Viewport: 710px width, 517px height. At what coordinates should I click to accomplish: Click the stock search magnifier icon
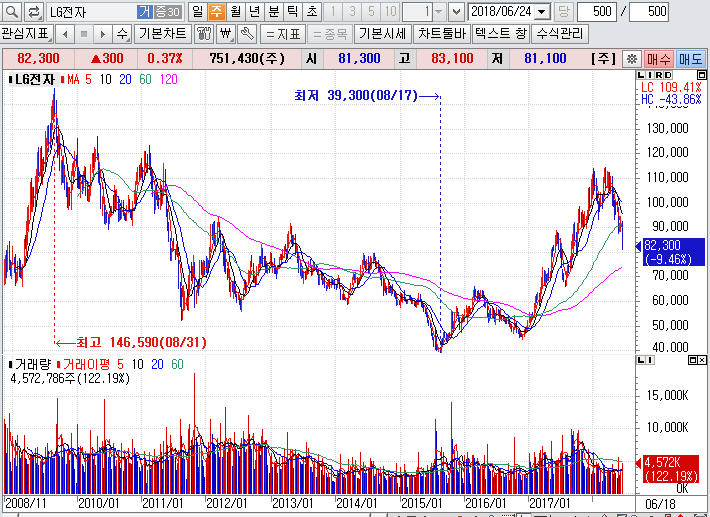[11, 11]
